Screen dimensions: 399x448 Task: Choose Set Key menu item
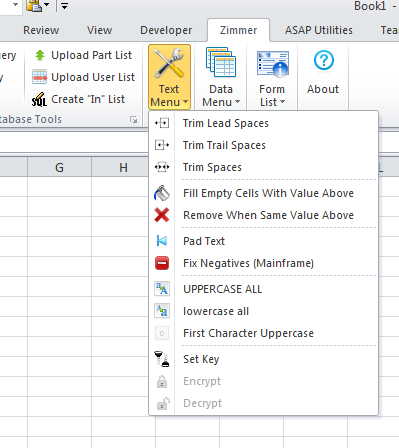(263, 359)
